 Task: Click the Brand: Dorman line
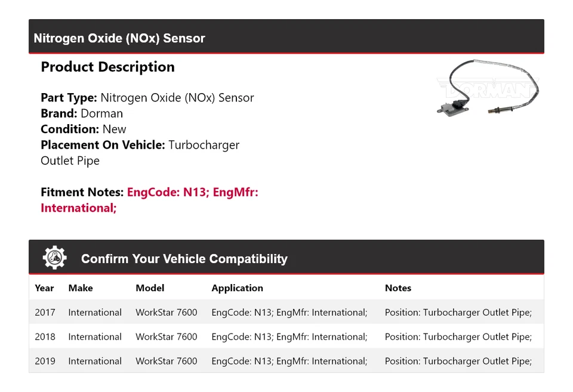(82, 113)
